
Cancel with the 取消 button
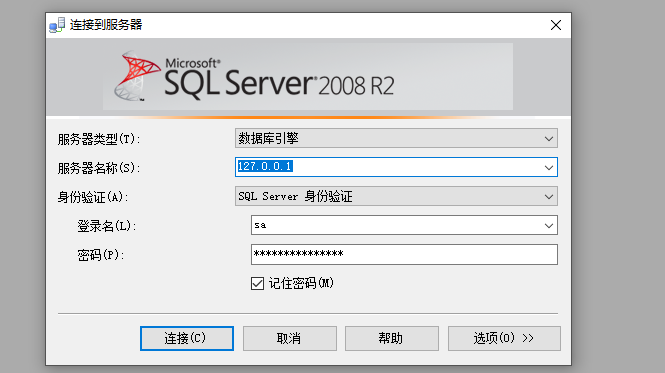click(290, 338)
